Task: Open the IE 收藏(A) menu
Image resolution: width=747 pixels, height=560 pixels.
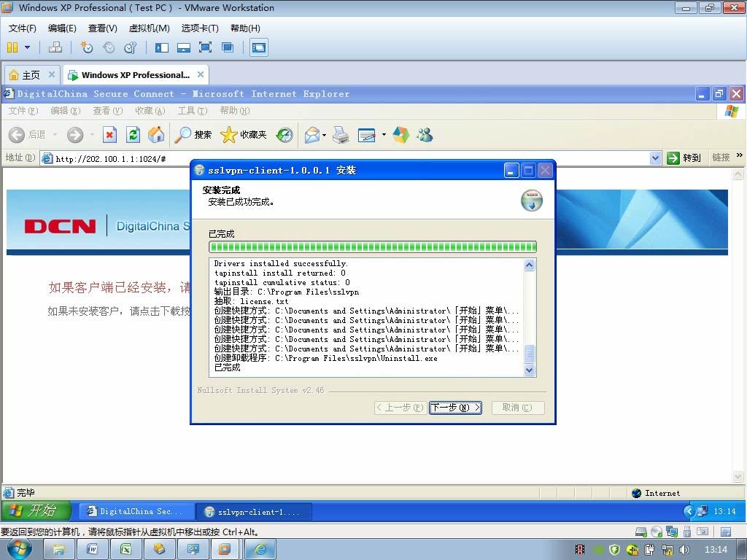Action: pyautogui.click(x=150, y=111)
